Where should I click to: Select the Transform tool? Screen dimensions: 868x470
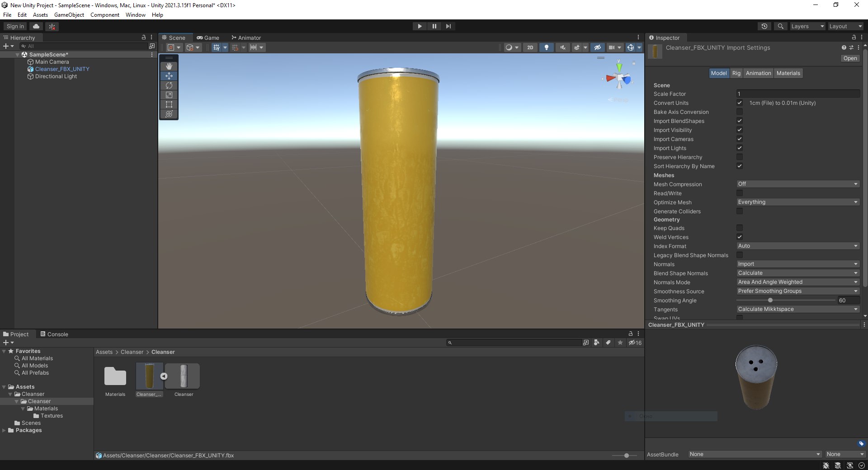coord(169,114)
